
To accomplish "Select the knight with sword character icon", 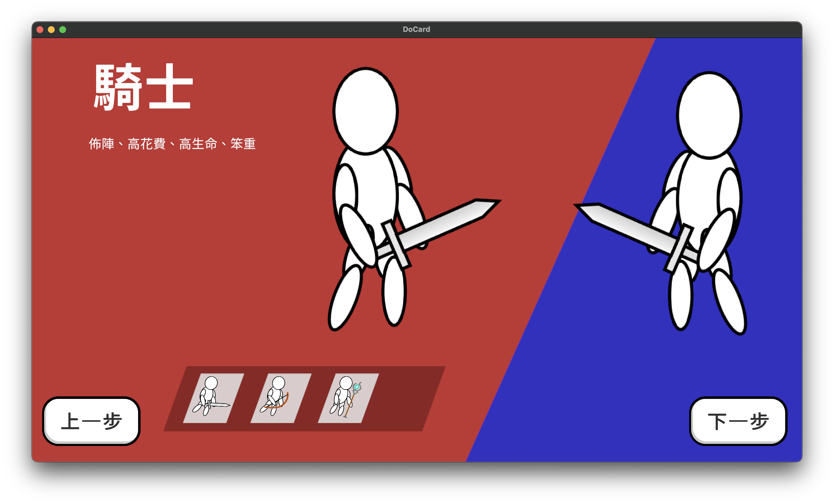I will click(x=213, y=398).
